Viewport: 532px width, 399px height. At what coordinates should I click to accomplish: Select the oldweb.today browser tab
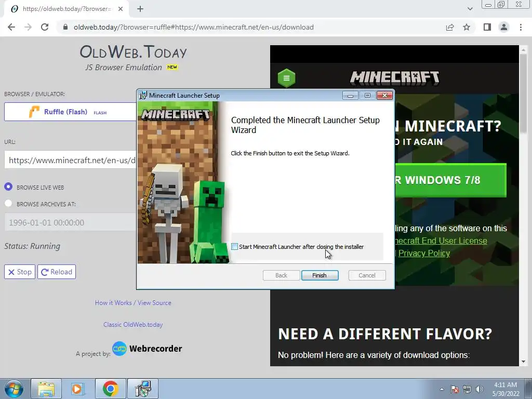point(66,9)
